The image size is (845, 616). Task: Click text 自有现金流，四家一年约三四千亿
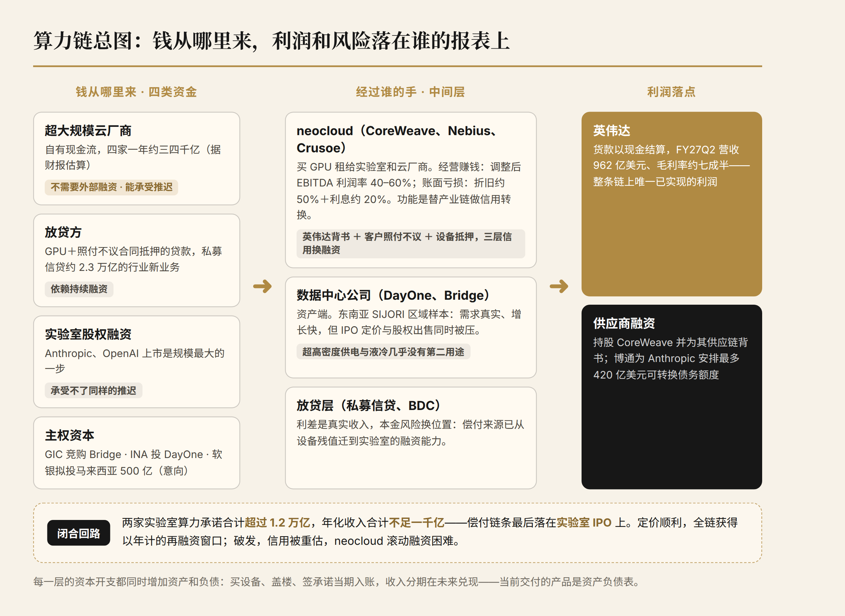(x=122, y=149)
